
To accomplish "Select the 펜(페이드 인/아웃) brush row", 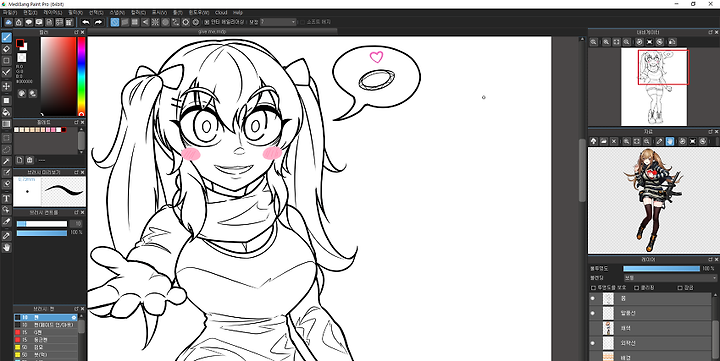I will [x=46, y=325].
